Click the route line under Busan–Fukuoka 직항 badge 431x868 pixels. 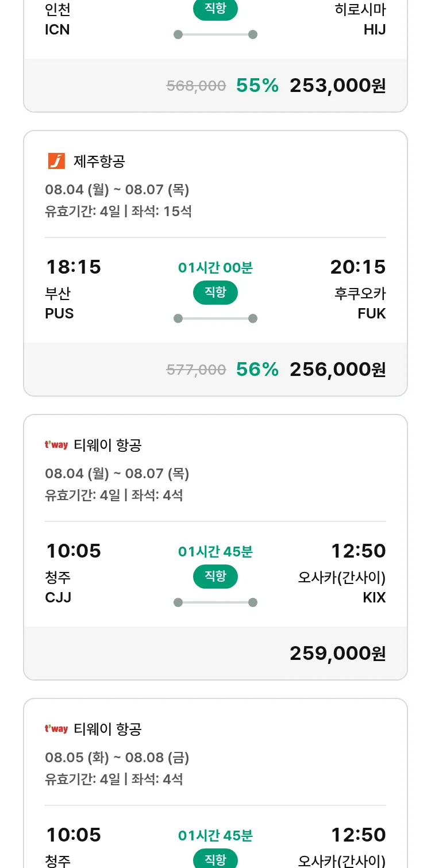click(215, 318)
